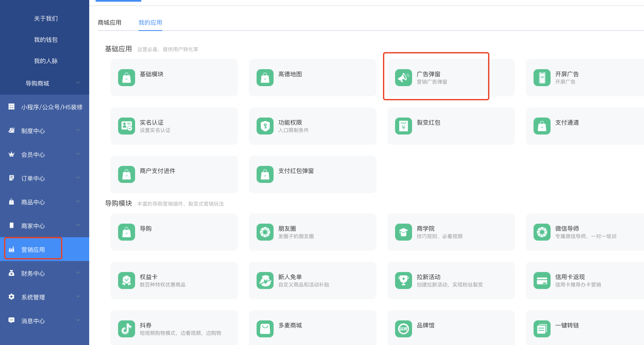Viewport: 644px width, 345px height.
Task: Open the 导购 bag icon
Action: (127, 232)
